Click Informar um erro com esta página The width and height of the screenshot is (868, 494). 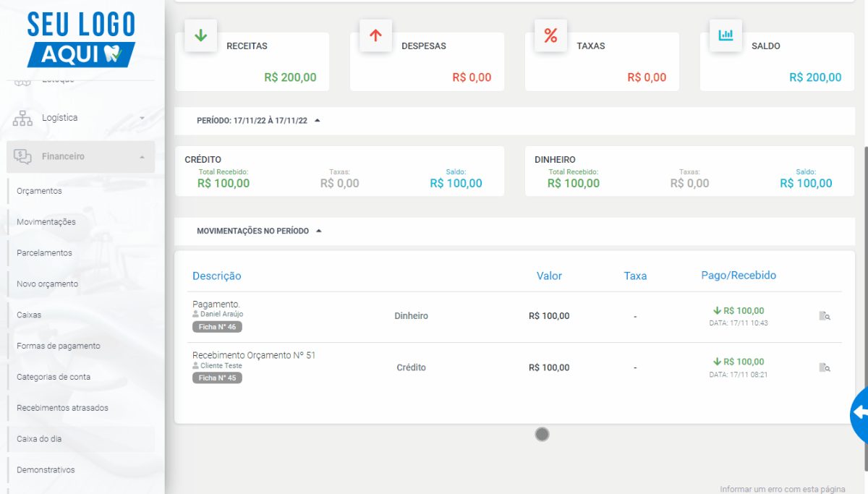(783, 489)
